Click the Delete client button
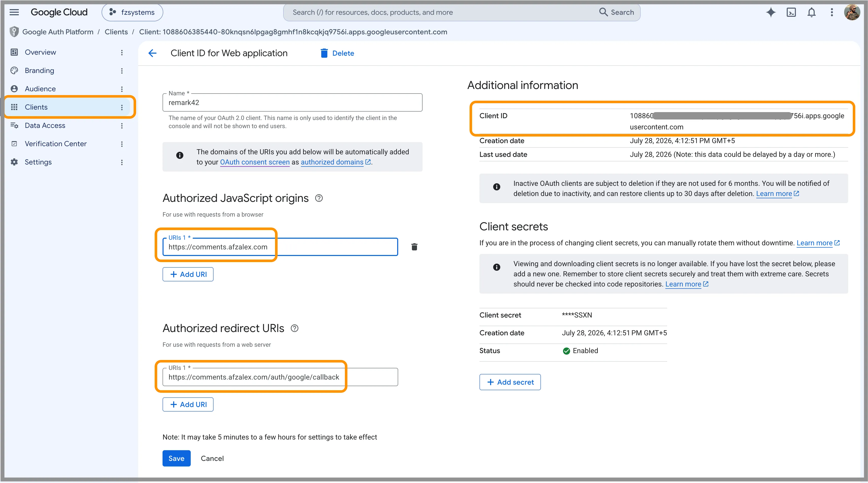The image size is (868, 483). (337, 53)
